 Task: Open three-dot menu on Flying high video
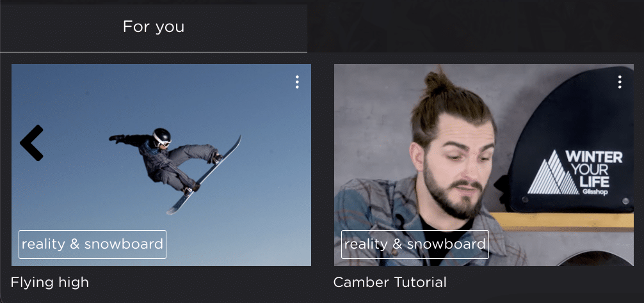(297, 82)
